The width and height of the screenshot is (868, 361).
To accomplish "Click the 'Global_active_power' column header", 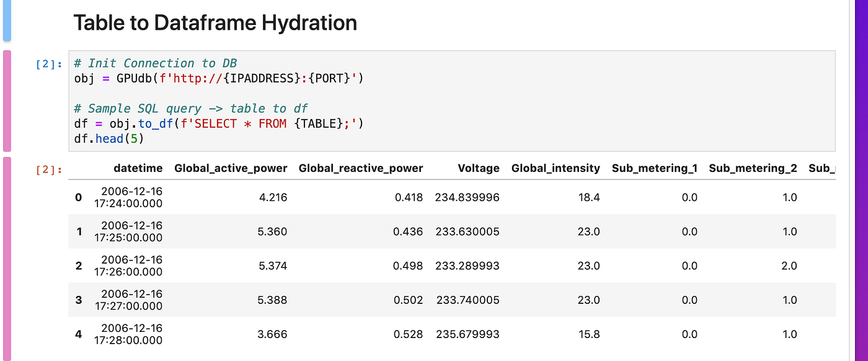I will (231, 168).
